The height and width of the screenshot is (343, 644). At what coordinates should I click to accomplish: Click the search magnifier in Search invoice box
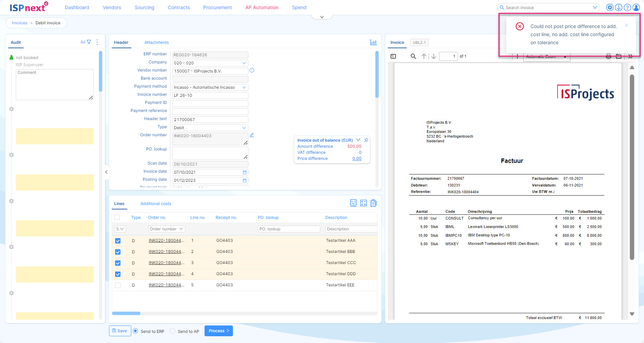click(x=502, y=7)
